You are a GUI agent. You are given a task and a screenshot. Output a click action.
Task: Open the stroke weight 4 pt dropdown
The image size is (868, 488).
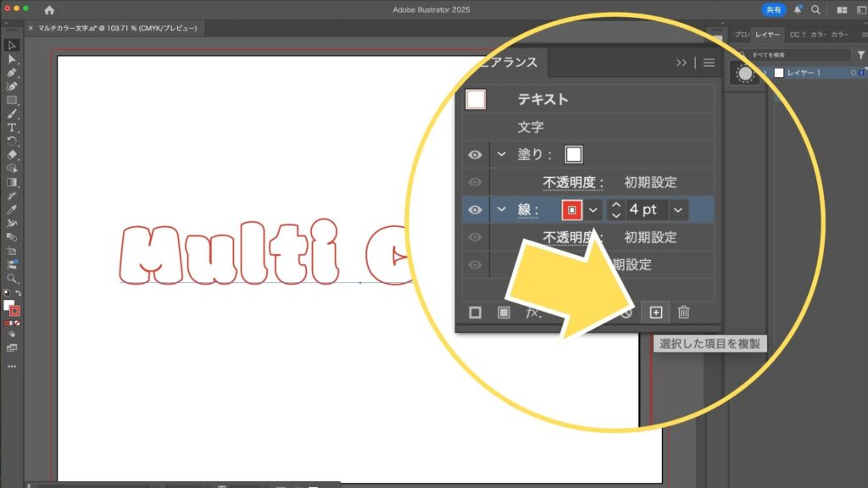coord(677,210)
